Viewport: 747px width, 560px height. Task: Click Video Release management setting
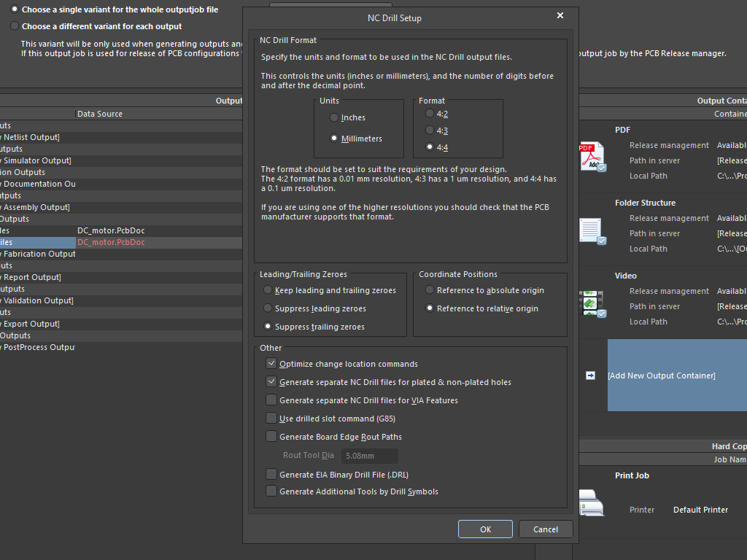click(x=669, y=291)
